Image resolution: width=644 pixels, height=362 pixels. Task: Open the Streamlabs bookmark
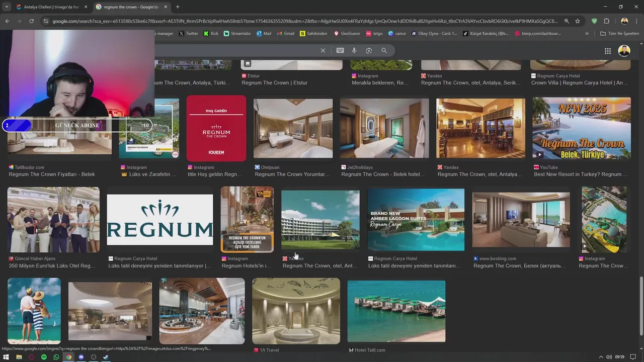click(x=237, y=34)
